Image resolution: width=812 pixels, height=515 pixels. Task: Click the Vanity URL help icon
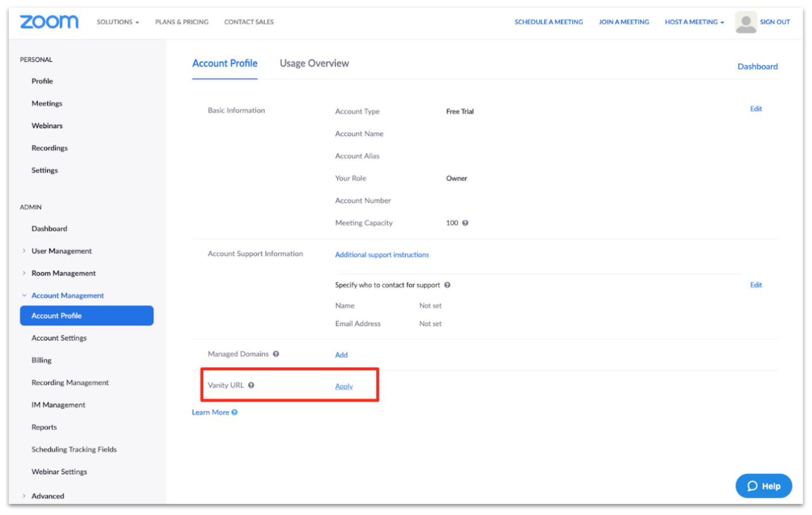point(251,385)
